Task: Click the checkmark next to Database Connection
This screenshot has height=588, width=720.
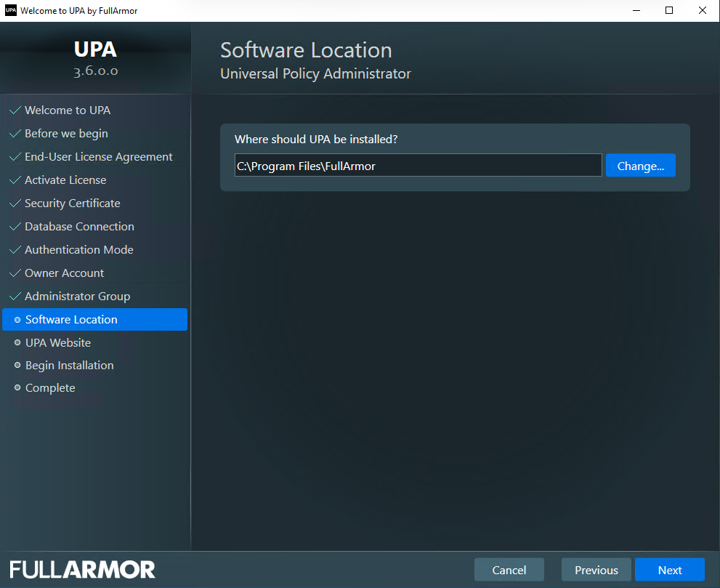Action: (x=15, y=227)
